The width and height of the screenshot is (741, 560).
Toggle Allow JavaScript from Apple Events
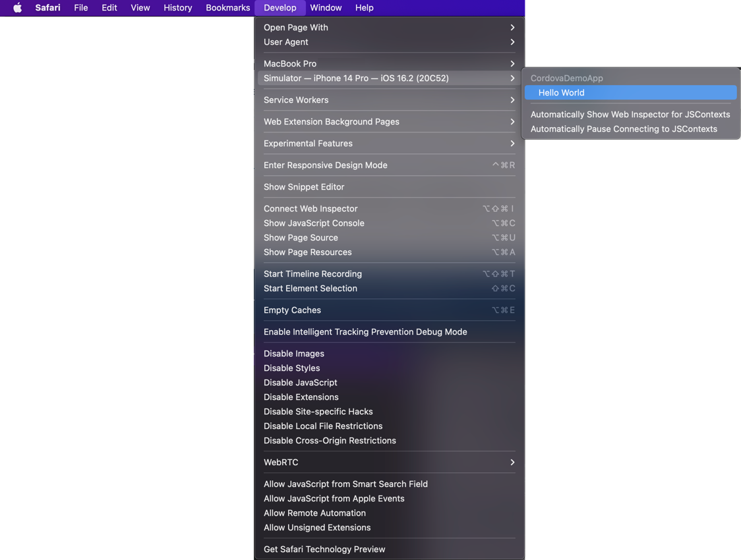(390, 499)
